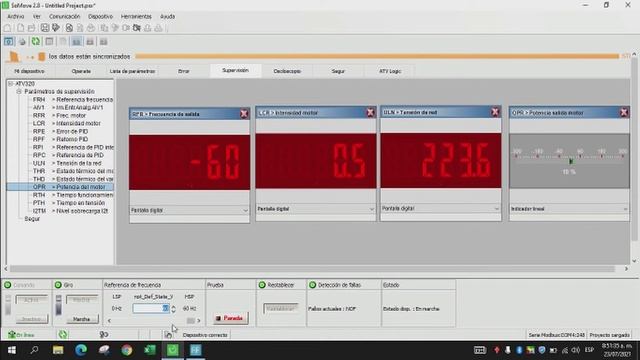Image resolution: width=640 pixels, height=360 pixels.
Task: Close the RFR Frecuencia de salida panel
Action: 244,114
